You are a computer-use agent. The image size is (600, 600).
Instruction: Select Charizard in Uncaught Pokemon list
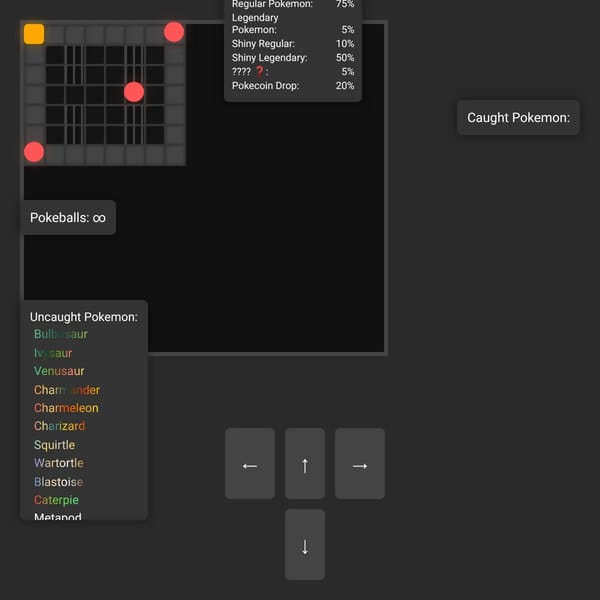point(59,426)
